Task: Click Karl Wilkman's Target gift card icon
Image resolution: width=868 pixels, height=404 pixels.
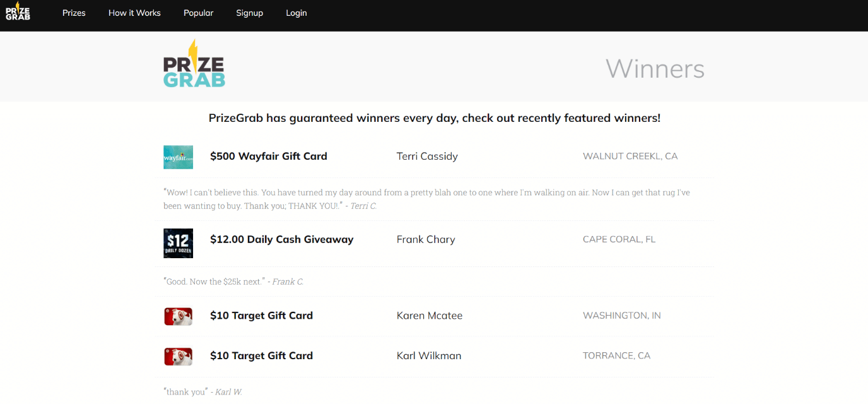Action: click(178, 356)
